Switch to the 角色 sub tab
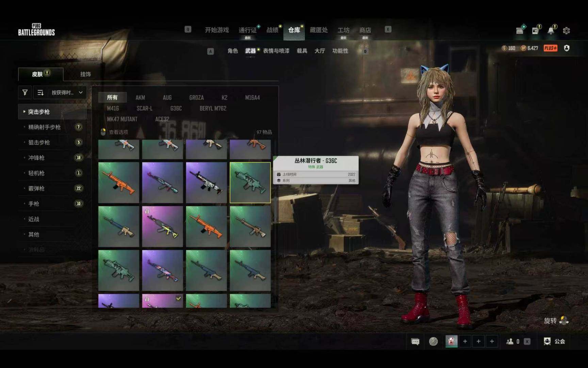Viewport: 588px width, 368px height. (x=233, y=51)
